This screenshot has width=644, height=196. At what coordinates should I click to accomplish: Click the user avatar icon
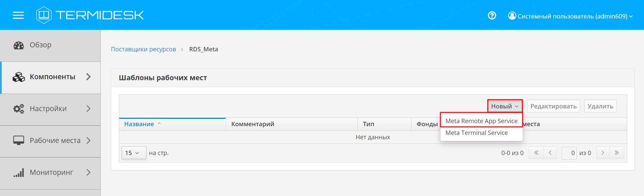[x=512, y=16]
